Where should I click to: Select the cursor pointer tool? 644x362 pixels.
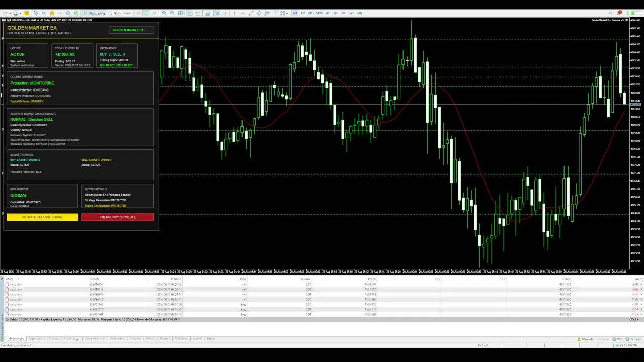pyautogui.click(x=217, y=13)
